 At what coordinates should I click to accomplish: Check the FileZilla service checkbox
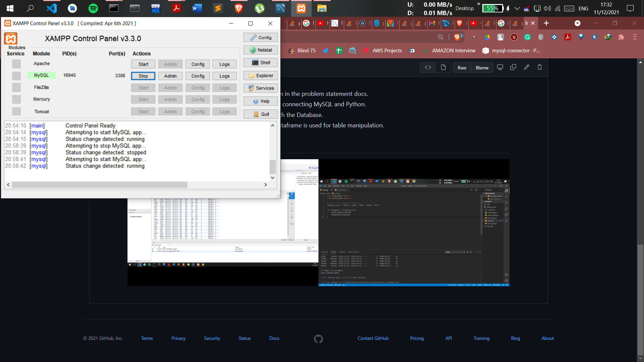16,87
